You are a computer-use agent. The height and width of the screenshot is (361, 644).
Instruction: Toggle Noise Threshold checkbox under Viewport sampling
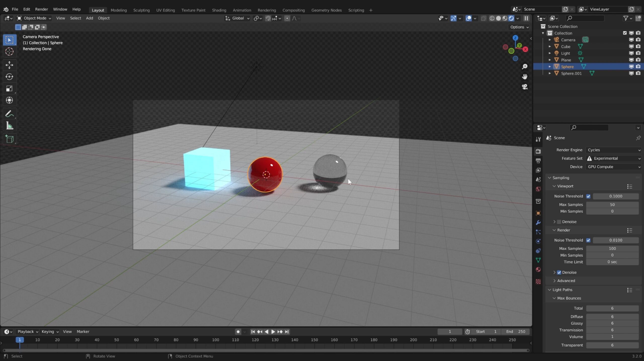tap(588, 196)
